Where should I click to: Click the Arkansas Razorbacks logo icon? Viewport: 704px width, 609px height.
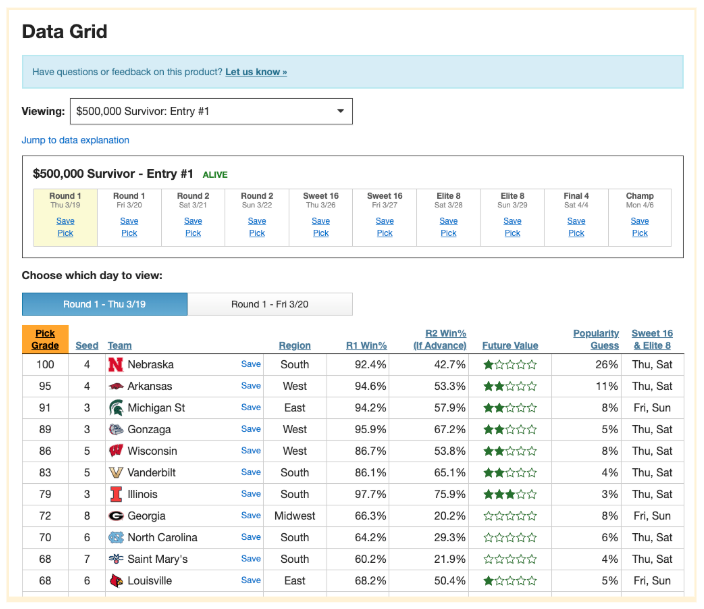click(x=116, y=386)
